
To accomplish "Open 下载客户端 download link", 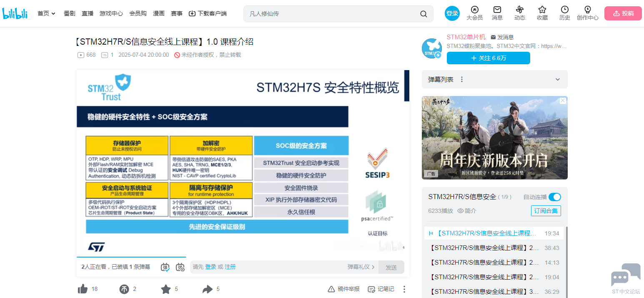I will (208, 13).
